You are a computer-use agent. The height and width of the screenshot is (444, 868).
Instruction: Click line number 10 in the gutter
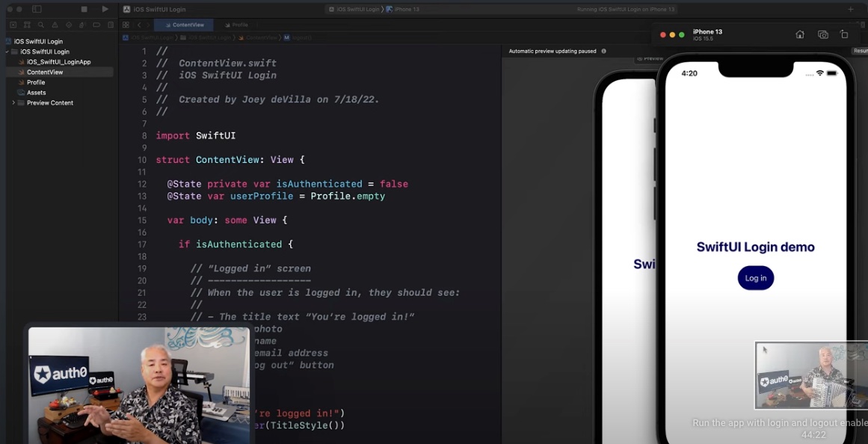(142, 160)
